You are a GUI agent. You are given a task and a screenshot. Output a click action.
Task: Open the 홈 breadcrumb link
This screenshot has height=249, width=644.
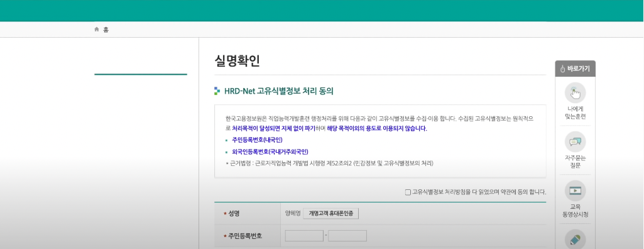point(106,30)
